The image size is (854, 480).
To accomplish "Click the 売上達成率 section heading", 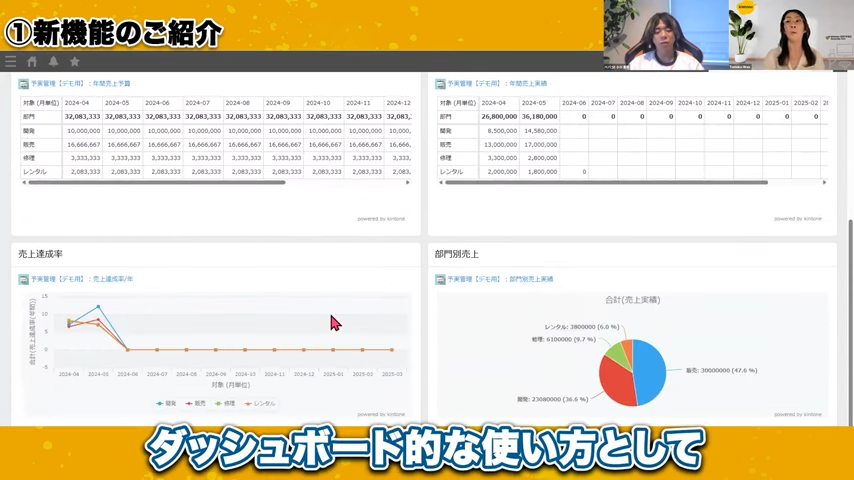I will click(40, 254).
